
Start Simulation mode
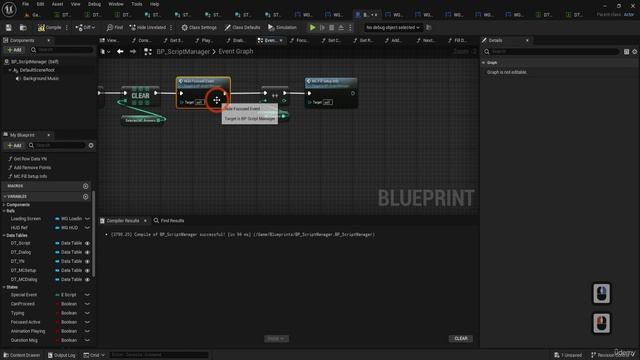coord(282,28)
